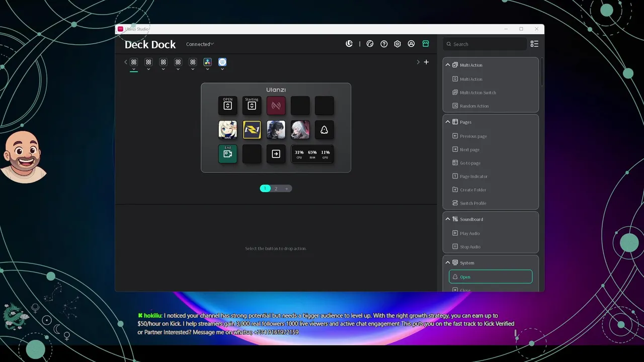Open the user account icon in the header
Screen dimensions: 644x362
pyautogui.click(x=411, y=44)
